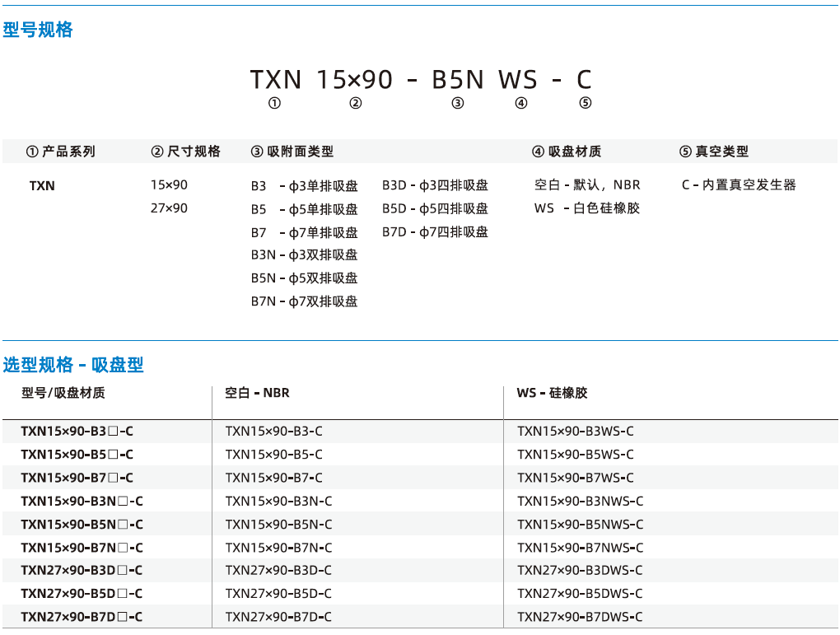The image size is (840, 635).
Task: Click the material entry WS - 白色硅橡胶
Action: (587, 208)
